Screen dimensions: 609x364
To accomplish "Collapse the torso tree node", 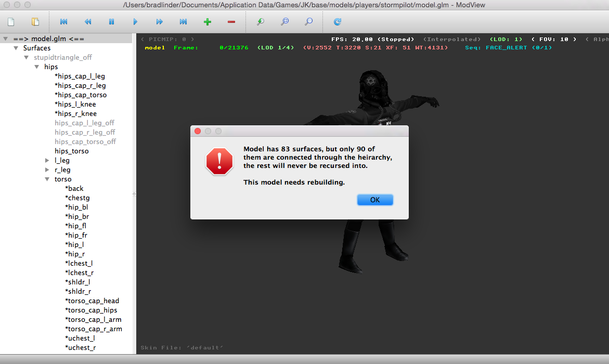I will pos(47,179).
